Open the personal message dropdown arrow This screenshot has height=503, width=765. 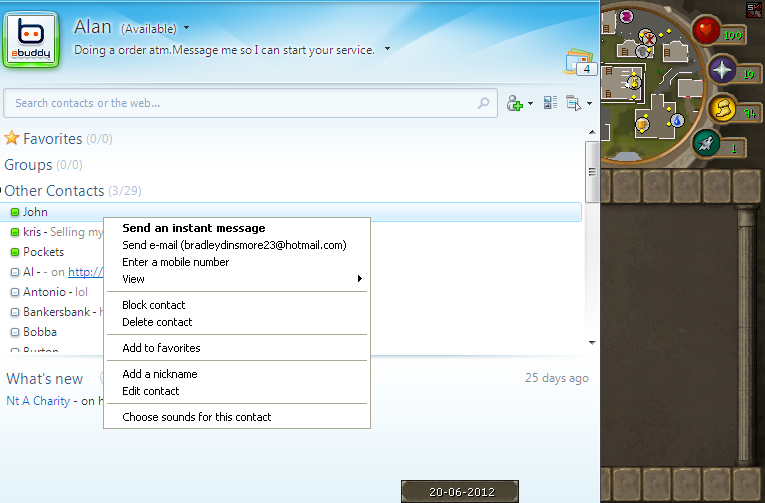[x=387, y=49]
